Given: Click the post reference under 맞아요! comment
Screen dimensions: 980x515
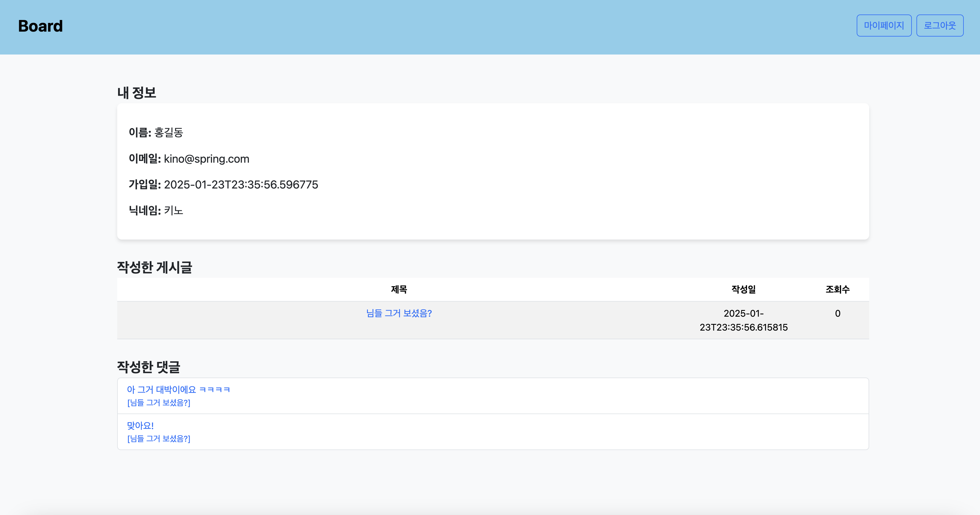Looking at the screenshot, I should [x=159, y=438].
